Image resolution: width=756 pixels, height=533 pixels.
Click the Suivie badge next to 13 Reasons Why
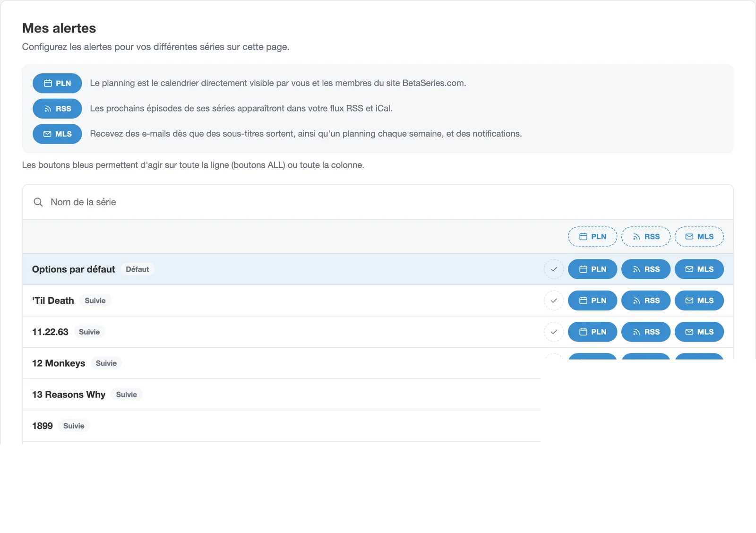click(127, 395)
